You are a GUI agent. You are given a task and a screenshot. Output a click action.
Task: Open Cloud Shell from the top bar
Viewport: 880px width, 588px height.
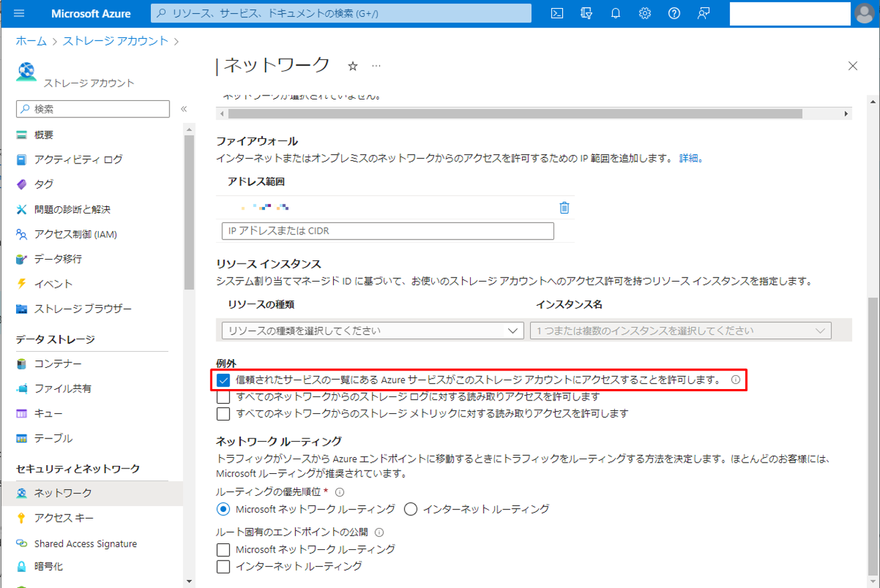556,13
